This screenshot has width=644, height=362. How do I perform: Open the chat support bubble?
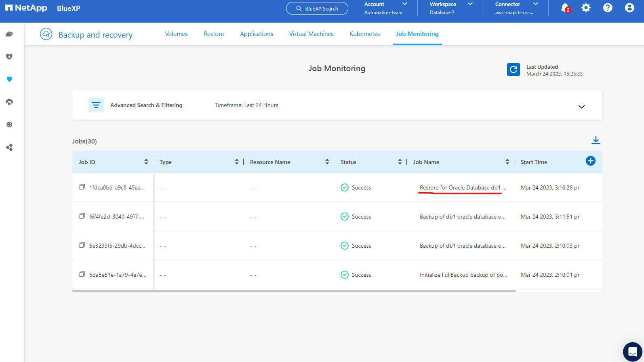[x=632, y=351]
